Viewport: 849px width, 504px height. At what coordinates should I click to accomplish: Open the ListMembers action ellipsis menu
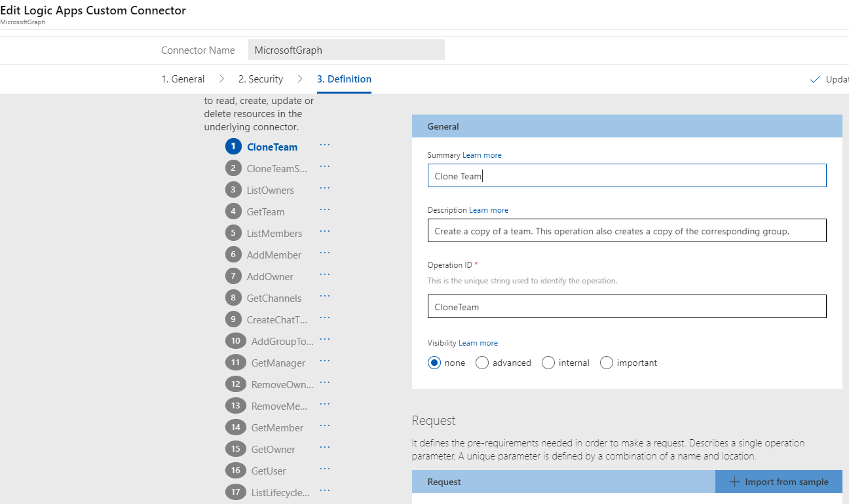(325, 232)
